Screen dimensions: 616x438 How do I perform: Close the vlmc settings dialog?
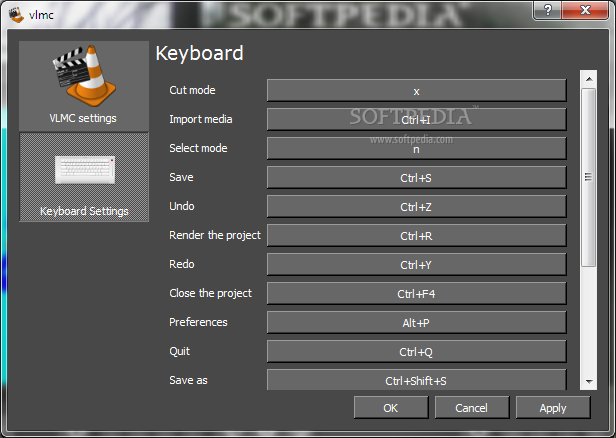coord(585,10)
